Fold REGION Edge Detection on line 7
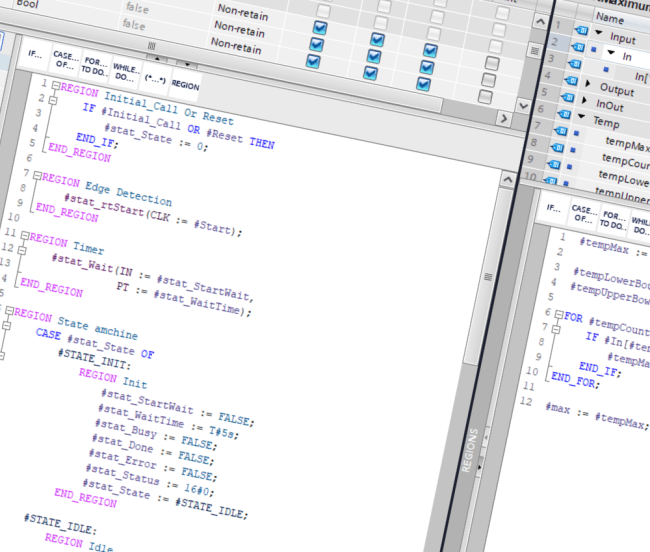This screenshot has height=552, width=650. [37, 176]
